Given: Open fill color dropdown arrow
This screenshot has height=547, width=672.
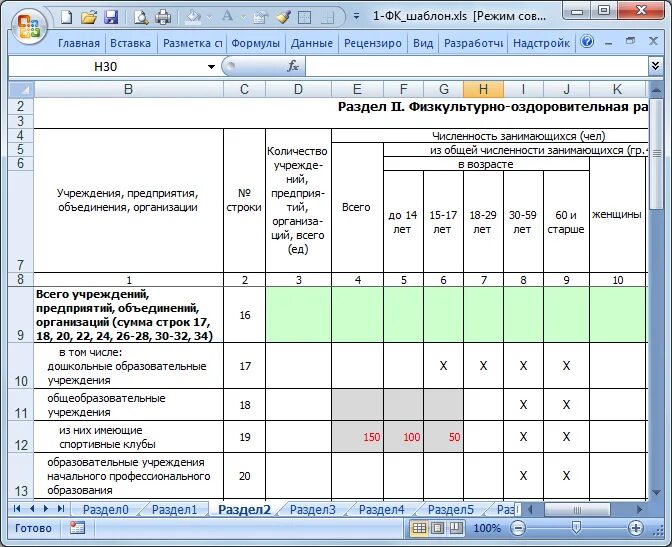Looking at the screenshot, I should 209,18.
